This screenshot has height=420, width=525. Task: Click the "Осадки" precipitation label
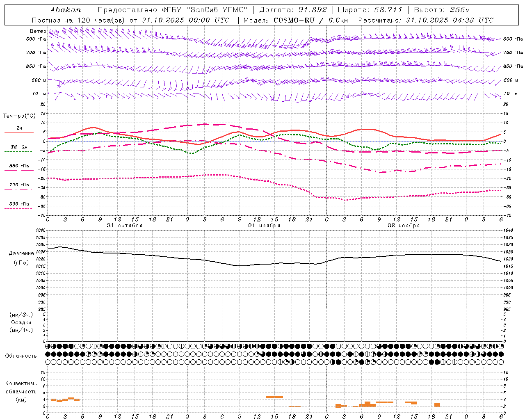click(x=21, y=322)
